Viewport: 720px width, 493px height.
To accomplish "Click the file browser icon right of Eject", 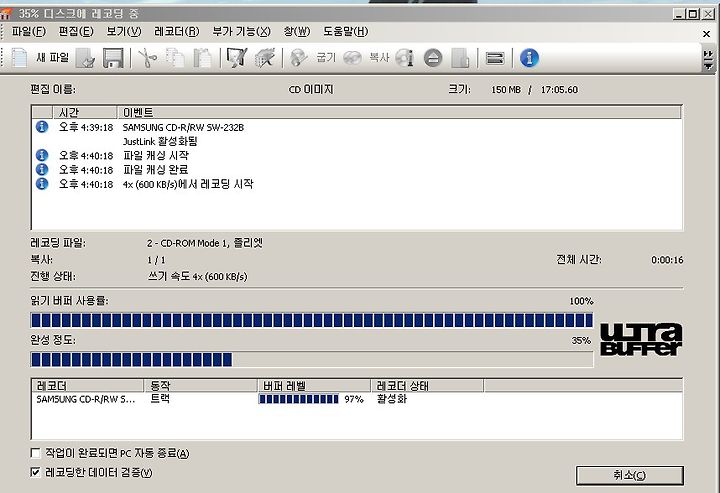I will [x=460, y=58].
